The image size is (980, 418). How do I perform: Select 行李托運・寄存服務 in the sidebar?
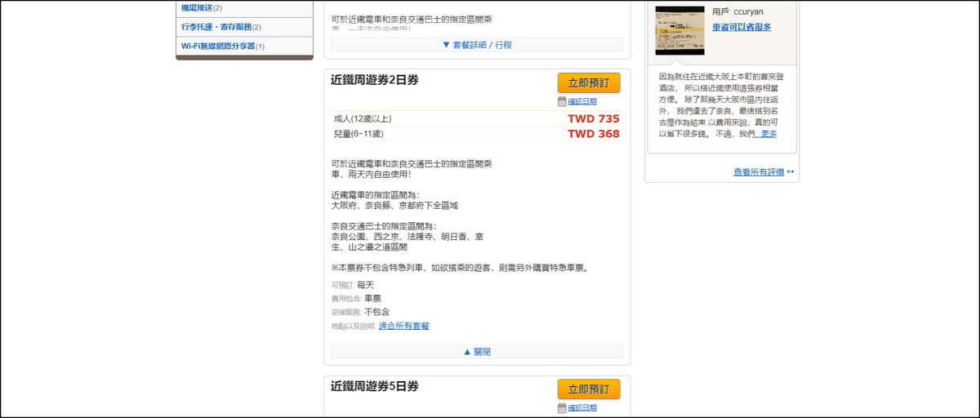pos(216,27)
